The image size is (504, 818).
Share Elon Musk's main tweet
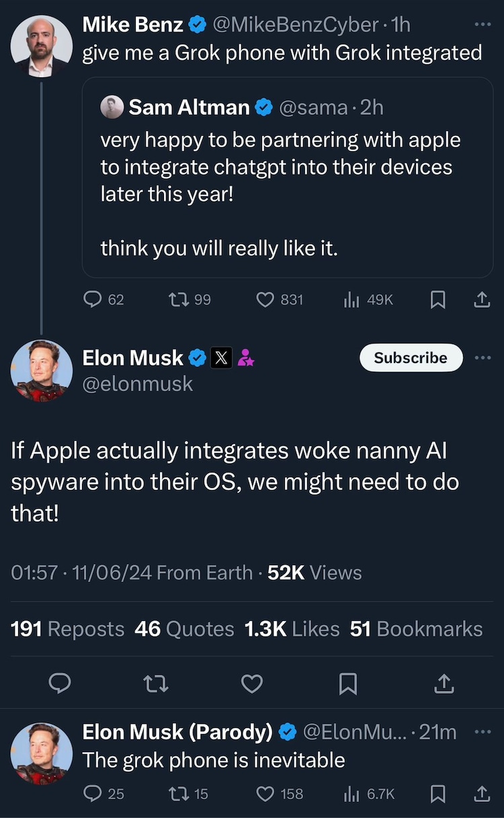(443, 684)
